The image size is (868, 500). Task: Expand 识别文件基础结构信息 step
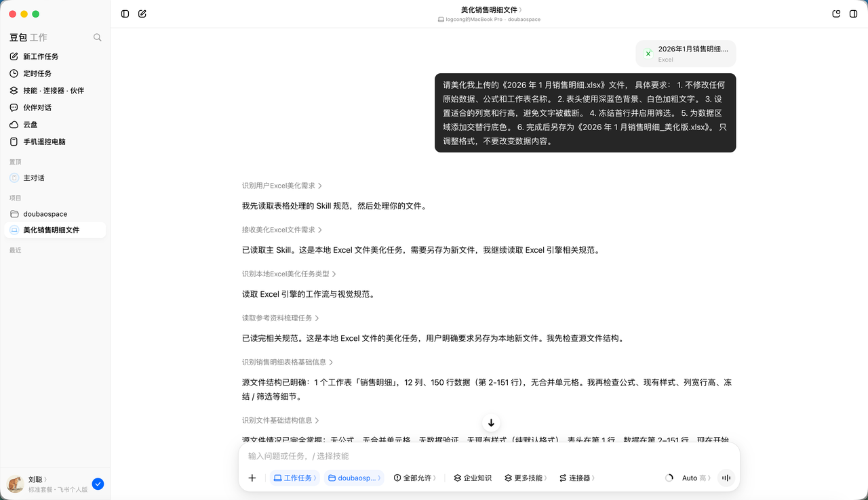click(281, 420)
